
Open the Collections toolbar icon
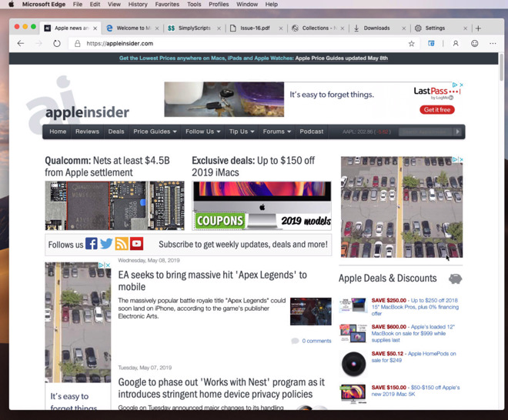click(431, 43)
